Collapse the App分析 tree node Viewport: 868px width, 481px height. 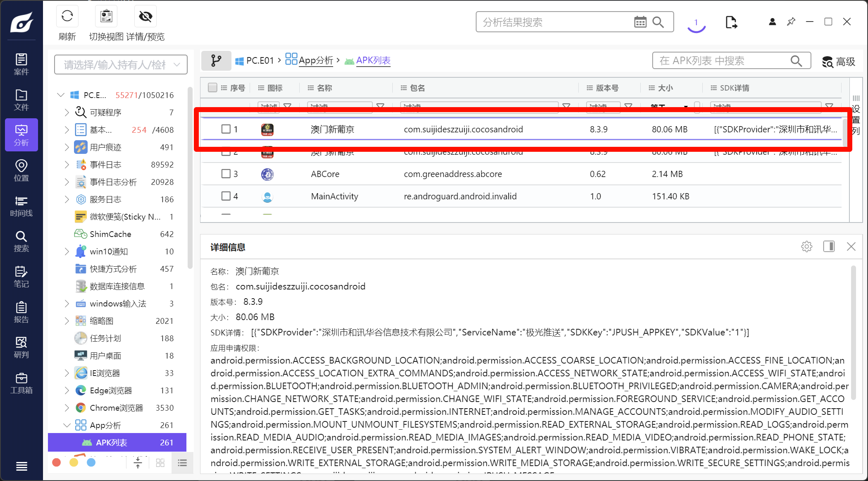pos(67,425)
